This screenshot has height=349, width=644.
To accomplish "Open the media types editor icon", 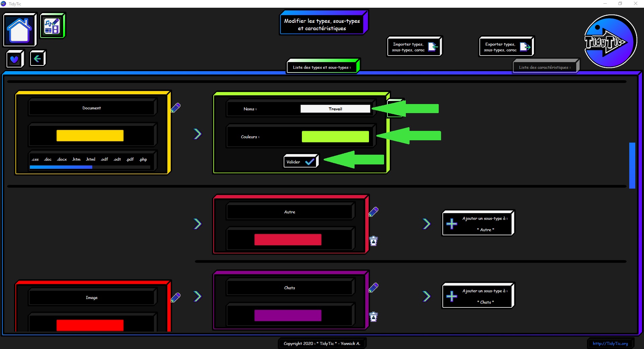I will click(52, 26).
